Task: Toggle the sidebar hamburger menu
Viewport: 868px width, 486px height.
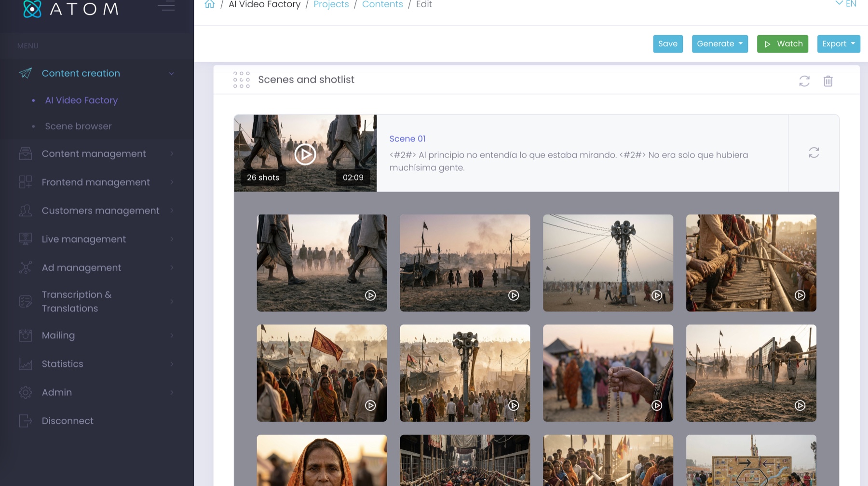Action: pyautogui.click(x=166, y=6)
